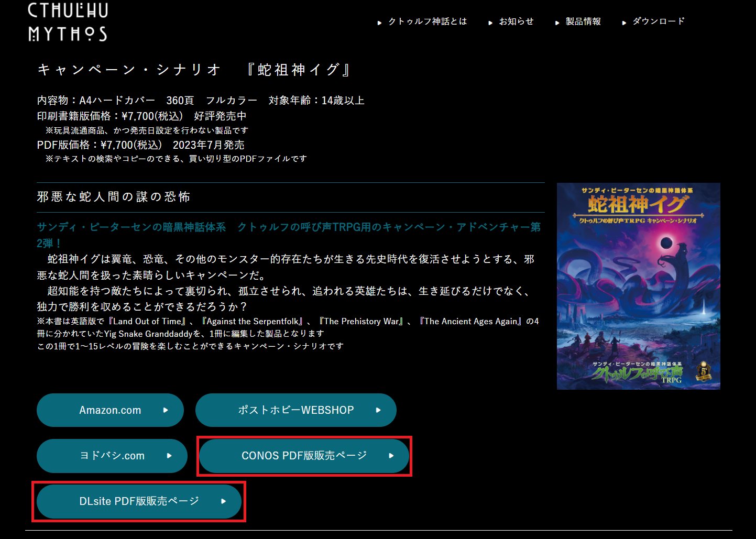Open the Amazon.com store button
This screenshot has height=539, width=756.
(110, 410)
